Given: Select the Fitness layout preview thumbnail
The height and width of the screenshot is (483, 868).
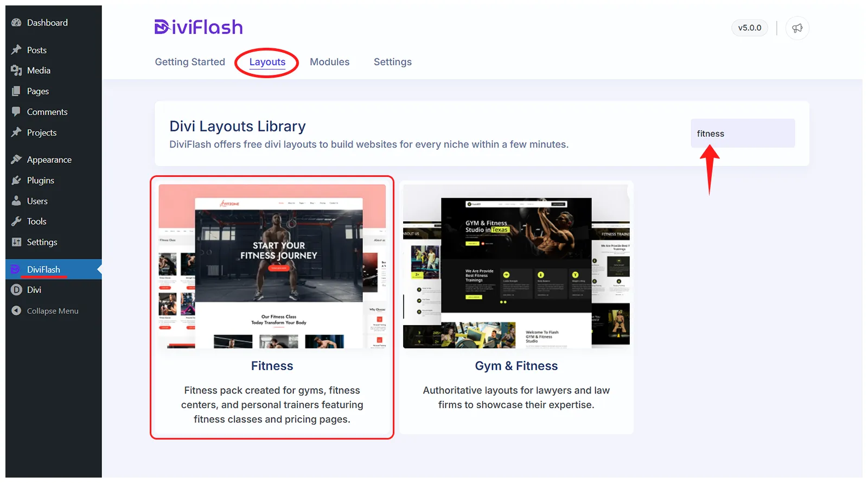Looking at the screenshot, I should coord(272,266).
